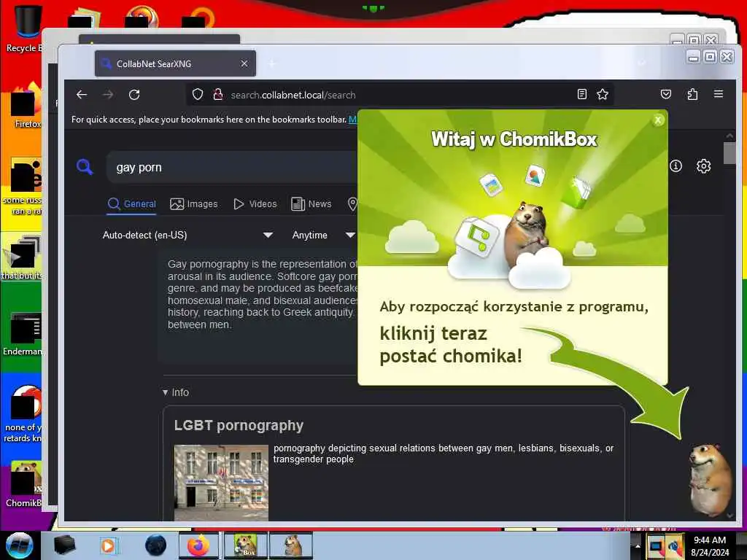This screenshot has width=747, height=560.
Task: Click the hamster character at bottom right
Action: (x=710, y=479)
